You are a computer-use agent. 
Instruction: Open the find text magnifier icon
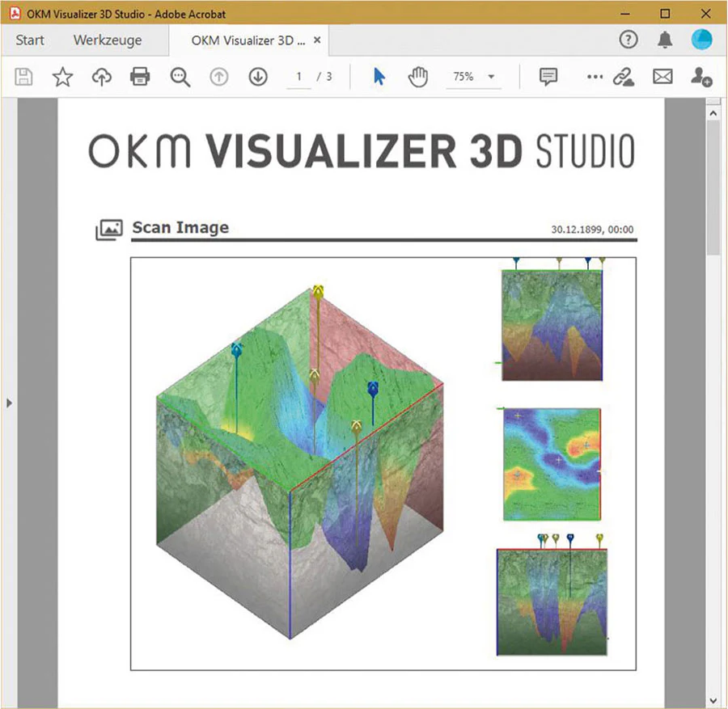(x=180, y=77)
